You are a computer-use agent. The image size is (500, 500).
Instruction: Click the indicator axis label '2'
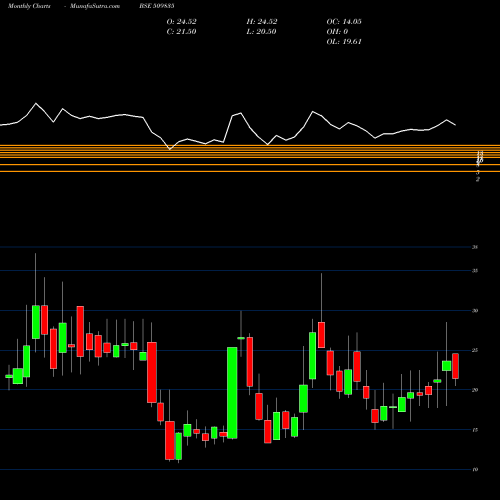point(478,179)
